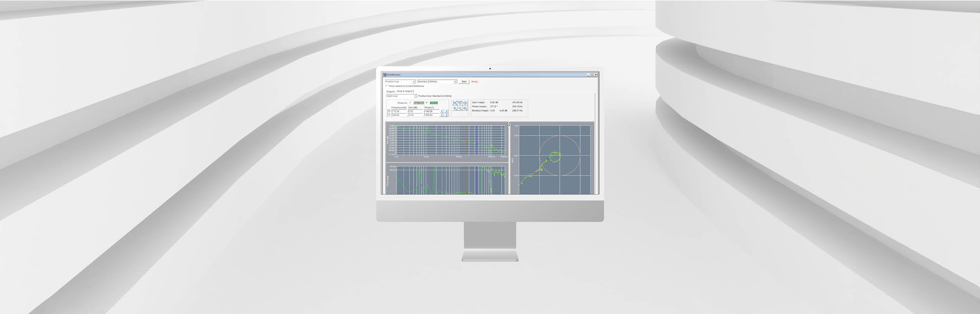This screenshot has width=980, height=314.
Task: Select the Raw Data focus radio button
Action: [410, 103]
